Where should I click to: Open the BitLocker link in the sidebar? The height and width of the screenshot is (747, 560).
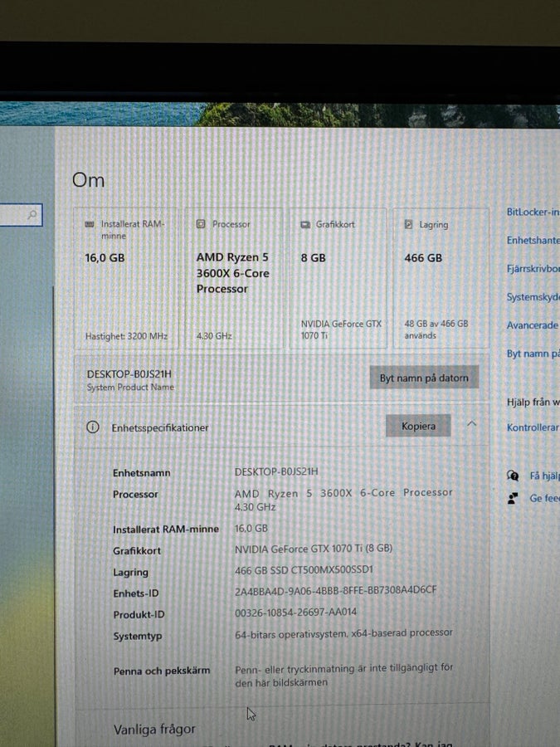pyautogui.click(x=533, y=212)
